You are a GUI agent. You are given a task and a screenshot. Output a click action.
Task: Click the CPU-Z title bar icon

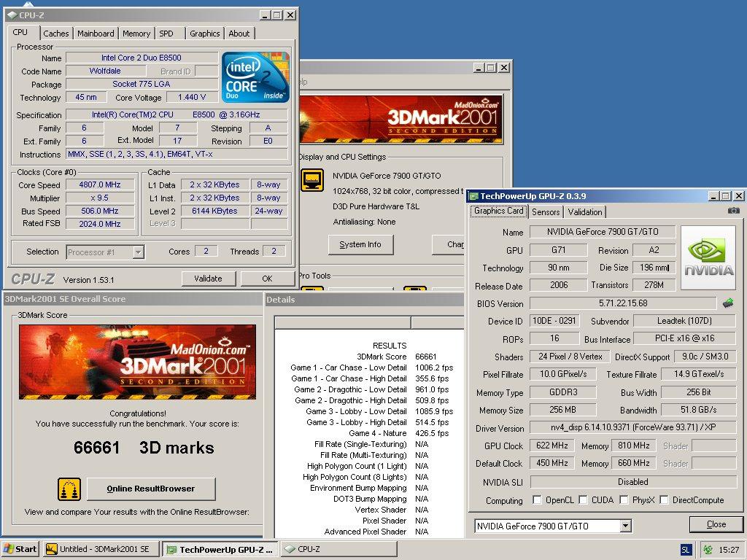coord(12,15)
